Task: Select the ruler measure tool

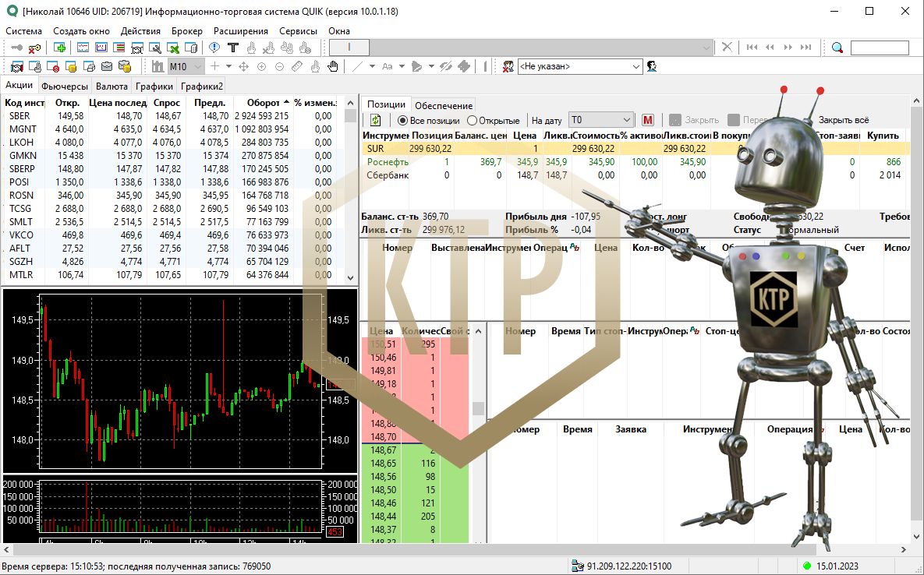Action: click(298, 66)
